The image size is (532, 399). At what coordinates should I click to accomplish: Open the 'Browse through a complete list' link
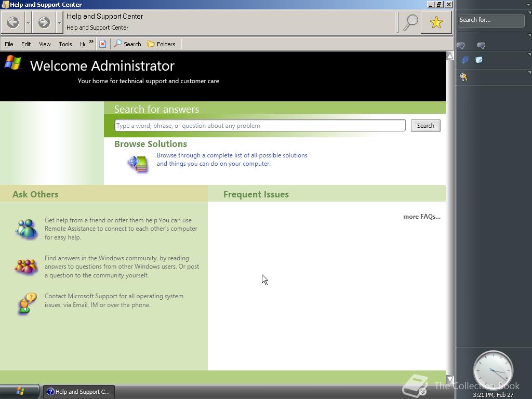tap(232, 159)
